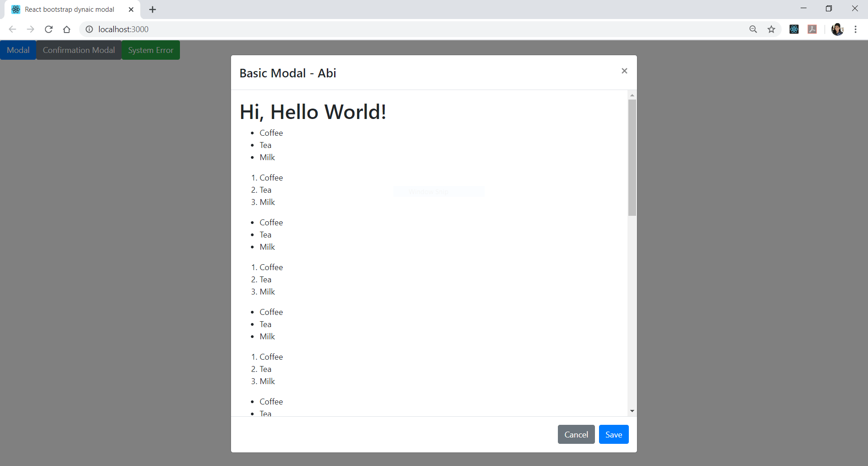This screenshot has height=466, width=868.
Task: Toggle the System Error button
Action: pyautogui.click(x=150, y=50)
